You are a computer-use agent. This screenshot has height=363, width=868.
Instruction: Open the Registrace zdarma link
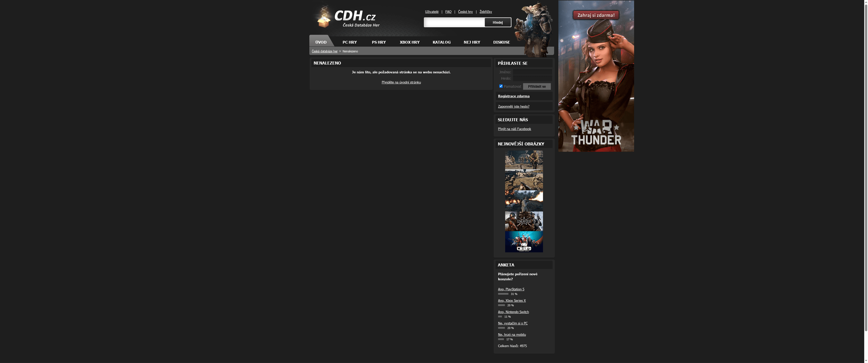[513, 96]
